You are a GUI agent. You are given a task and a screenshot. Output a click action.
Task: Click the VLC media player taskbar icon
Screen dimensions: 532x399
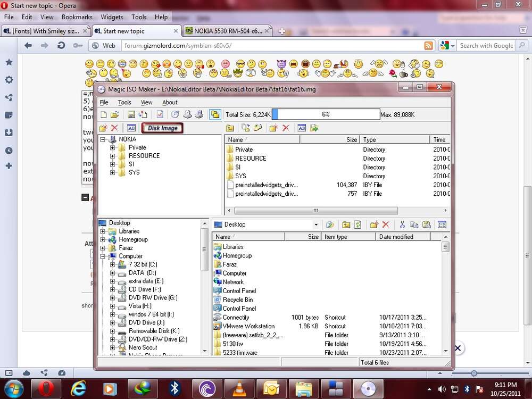(239, 388)
